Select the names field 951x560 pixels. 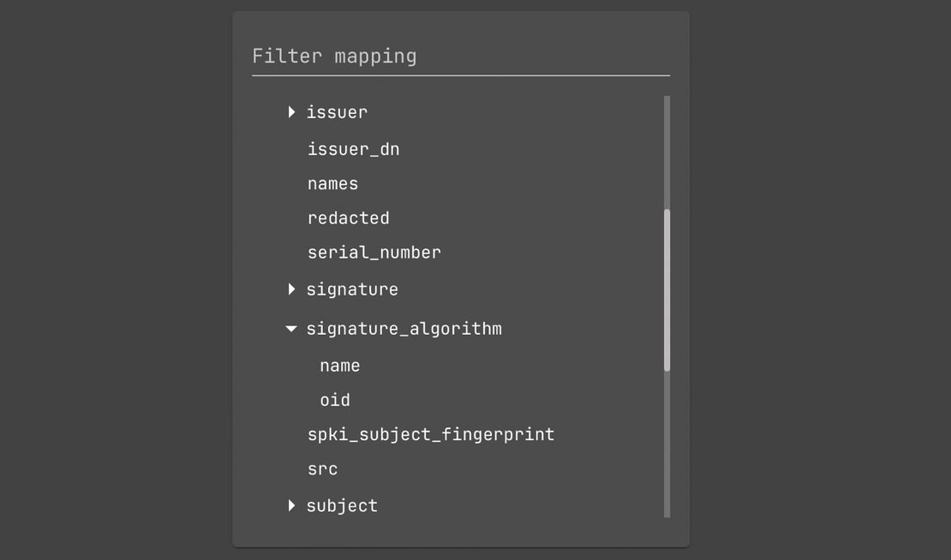pos(332,184)
